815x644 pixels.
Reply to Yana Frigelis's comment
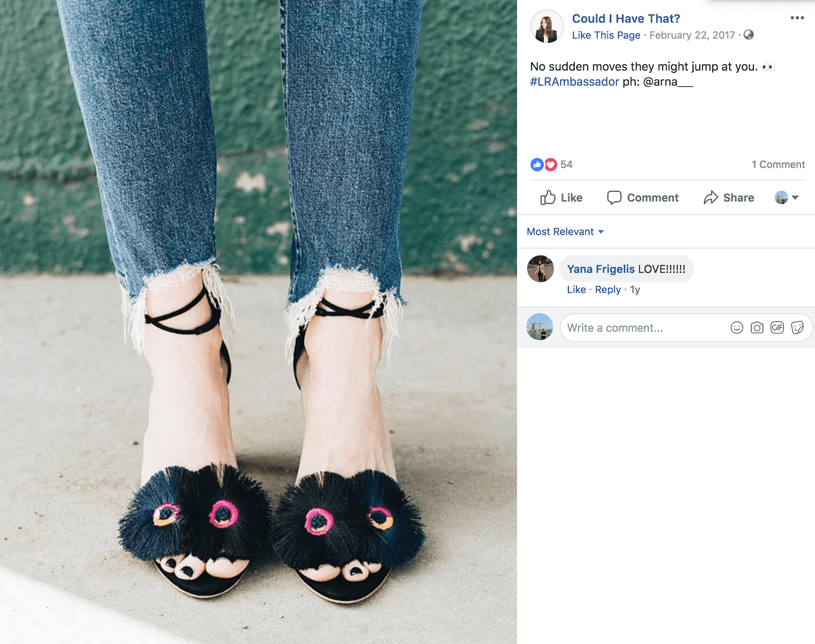coord(608,290)
